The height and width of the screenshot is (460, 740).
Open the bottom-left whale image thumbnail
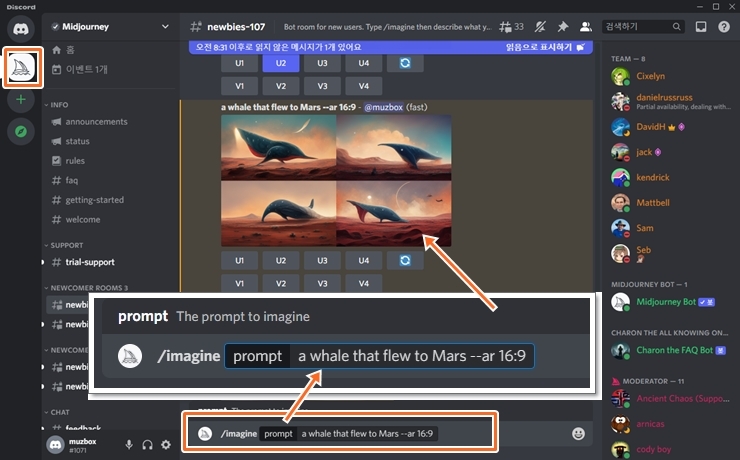pyautogui.click(x=278, y=214)
